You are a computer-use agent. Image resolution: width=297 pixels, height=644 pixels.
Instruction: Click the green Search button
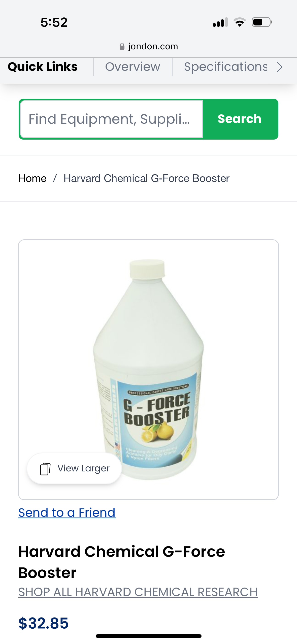tap(240, 119)
